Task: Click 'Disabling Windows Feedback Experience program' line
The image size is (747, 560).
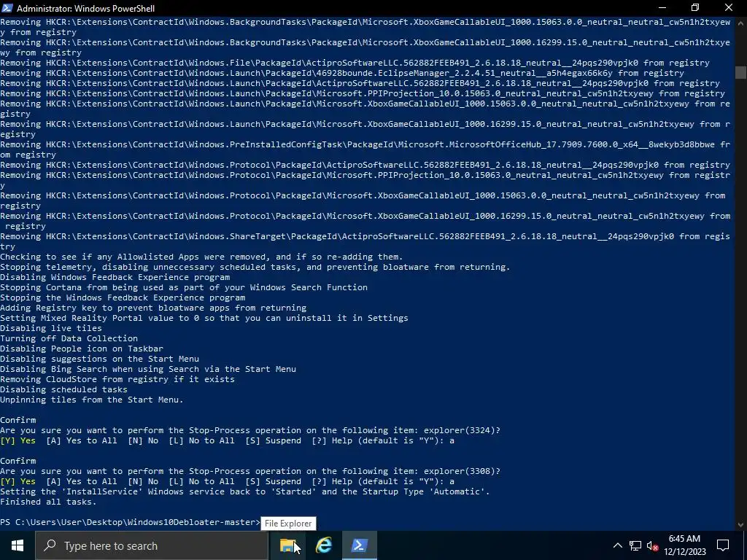Action: pyautogui.click(x=115, y=277)
